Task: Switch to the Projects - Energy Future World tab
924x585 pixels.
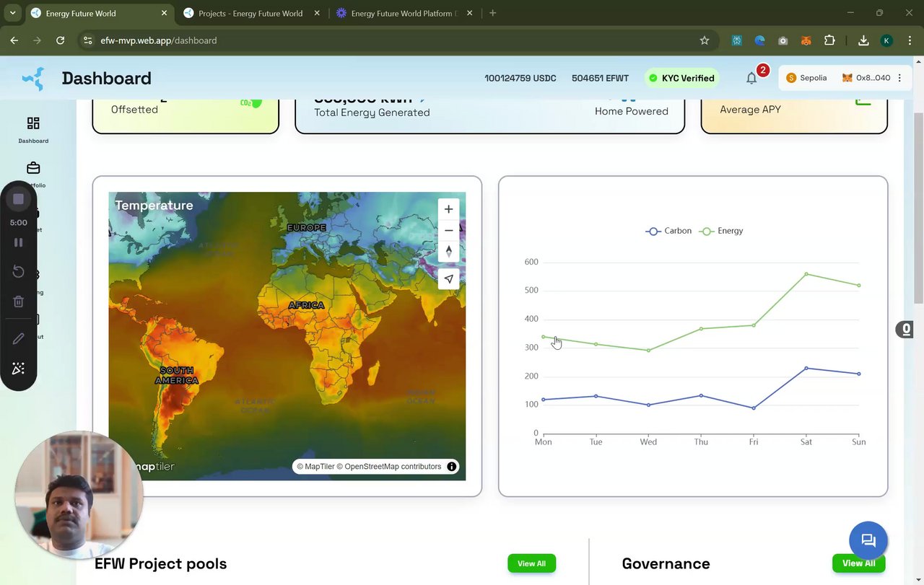Action: click(250, 13)
